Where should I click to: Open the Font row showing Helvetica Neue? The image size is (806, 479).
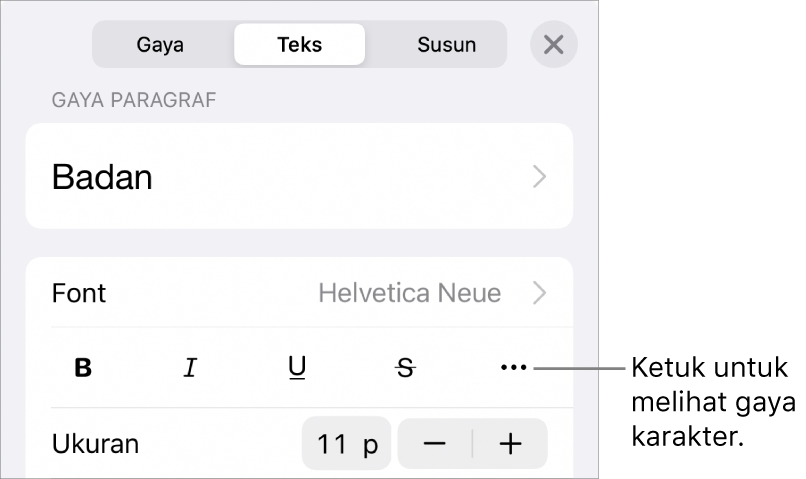click(x=299, y=293)
